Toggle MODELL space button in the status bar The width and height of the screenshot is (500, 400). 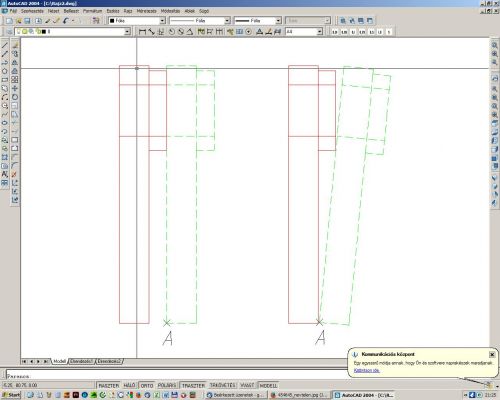coord(268,385)
